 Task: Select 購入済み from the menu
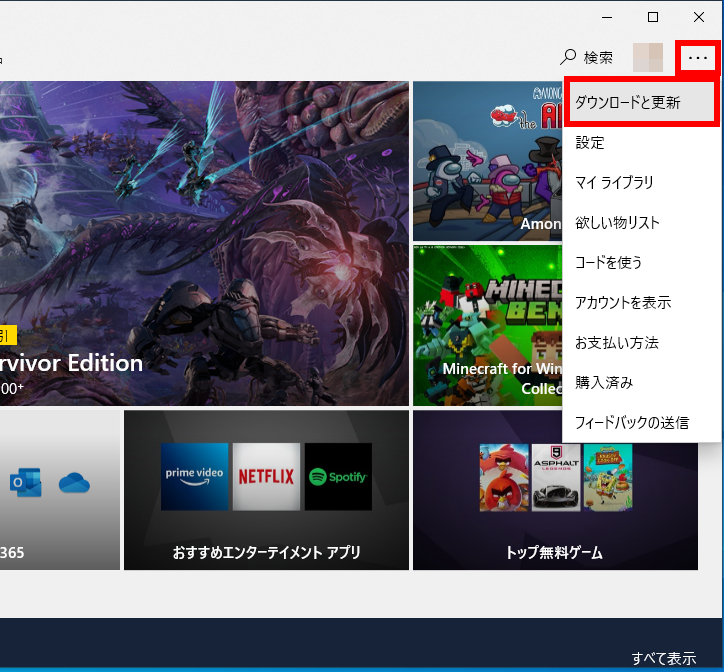coord(642,382)
